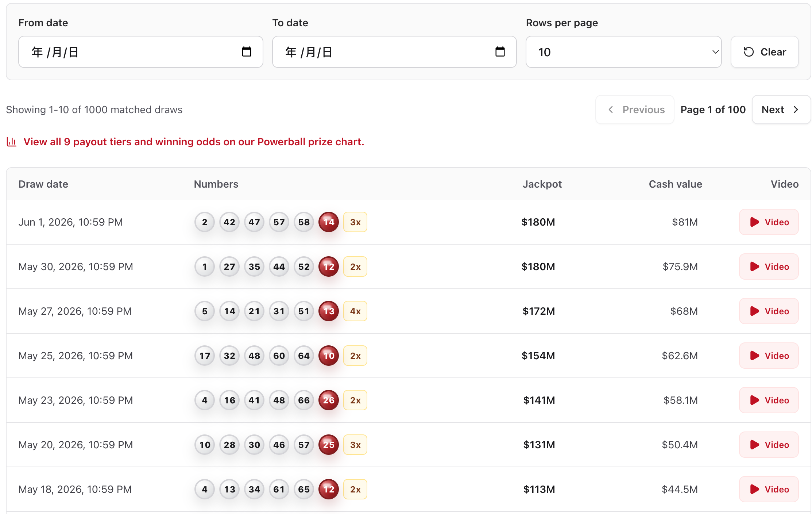Click red Powerball 25 in May 20 row
812x514 pixels.
tap(329, 445)
